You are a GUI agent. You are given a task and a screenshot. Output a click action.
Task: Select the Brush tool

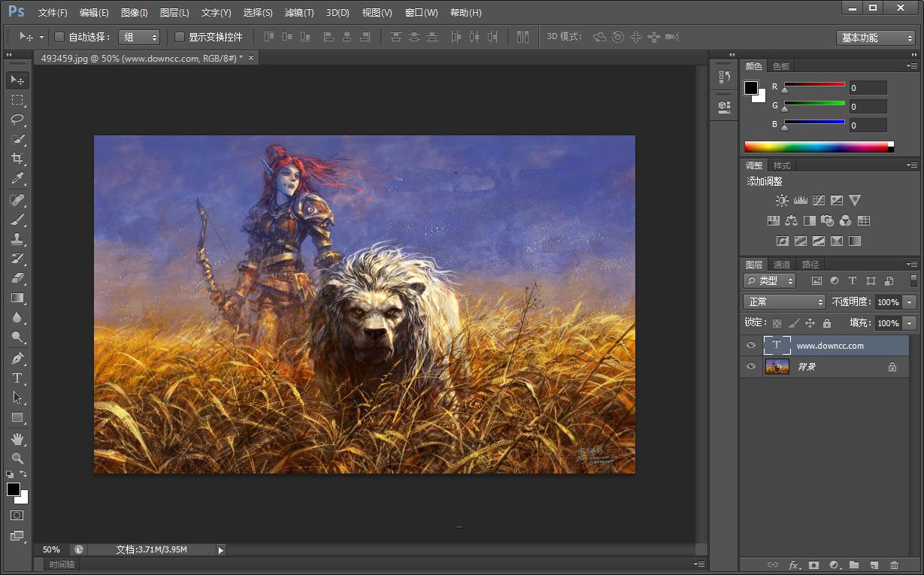(17, 219)
